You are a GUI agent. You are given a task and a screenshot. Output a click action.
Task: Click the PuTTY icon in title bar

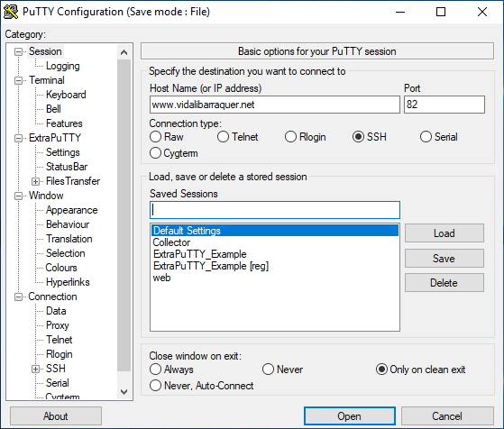pos(11,12)
